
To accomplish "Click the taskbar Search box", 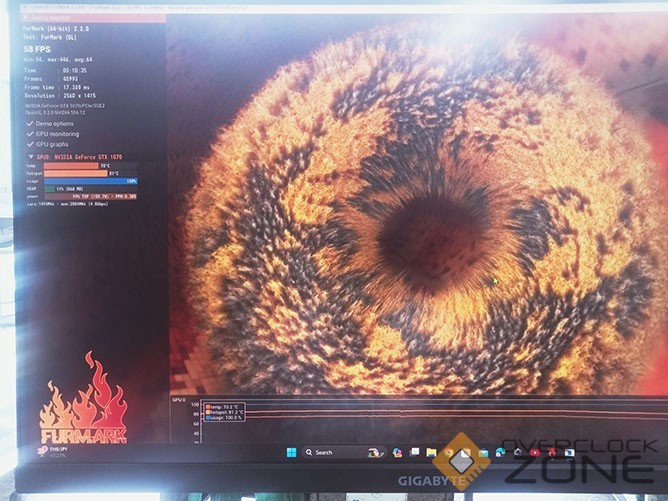I will coord(343,452).
